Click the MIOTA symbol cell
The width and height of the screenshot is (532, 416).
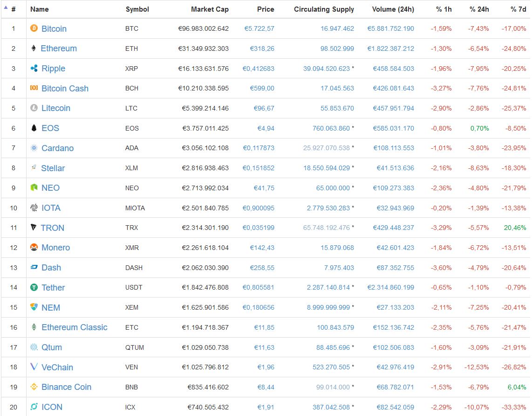coord(135,208)
